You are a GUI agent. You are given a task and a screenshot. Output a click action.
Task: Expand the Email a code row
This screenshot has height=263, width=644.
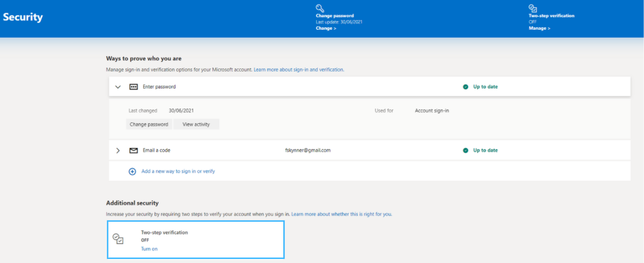(118, 150)
